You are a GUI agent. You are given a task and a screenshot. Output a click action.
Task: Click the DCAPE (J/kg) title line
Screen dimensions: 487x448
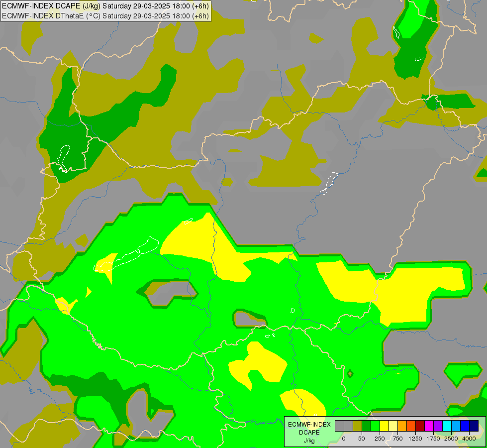105,6
